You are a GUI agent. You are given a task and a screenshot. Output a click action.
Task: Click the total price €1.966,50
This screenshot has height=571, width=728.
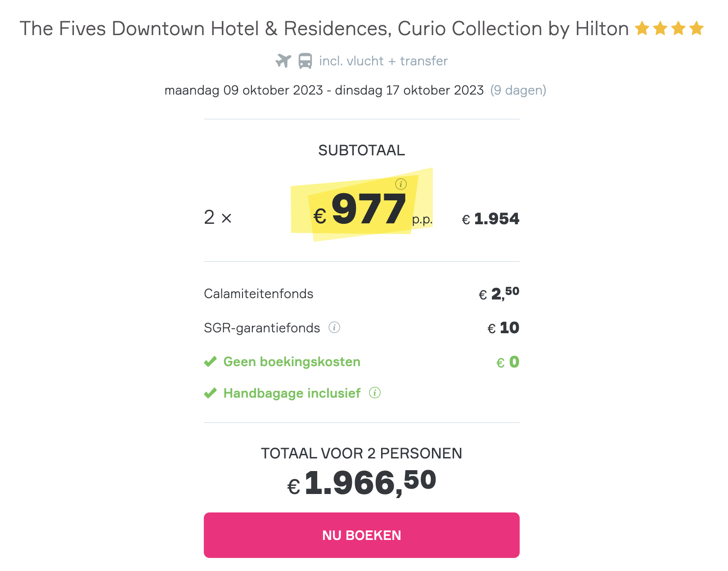click(362, 483)
